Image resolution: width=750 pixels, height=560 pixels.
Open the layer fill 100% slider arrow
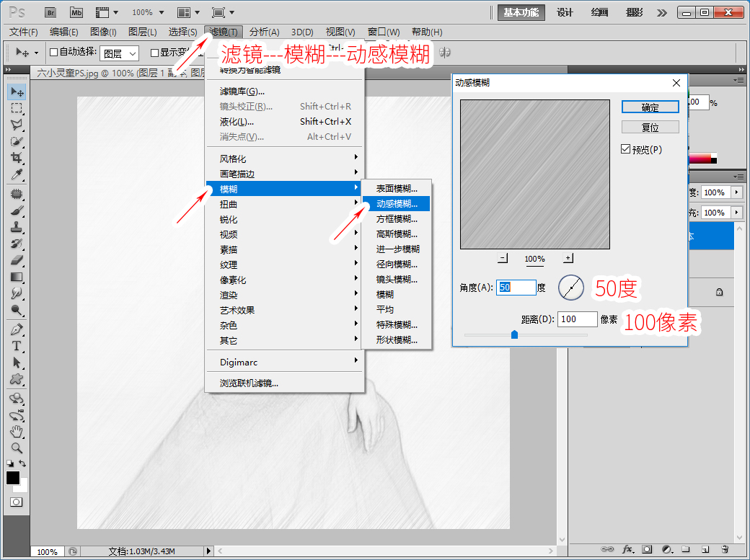tap(736, 213)
